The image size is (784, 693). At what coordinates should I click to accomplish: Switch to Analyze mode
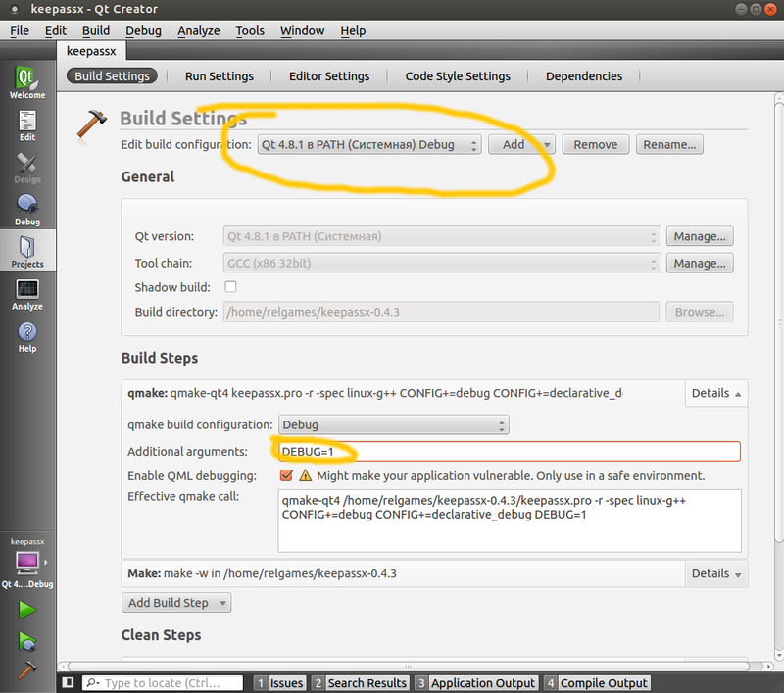click(26, 292)
